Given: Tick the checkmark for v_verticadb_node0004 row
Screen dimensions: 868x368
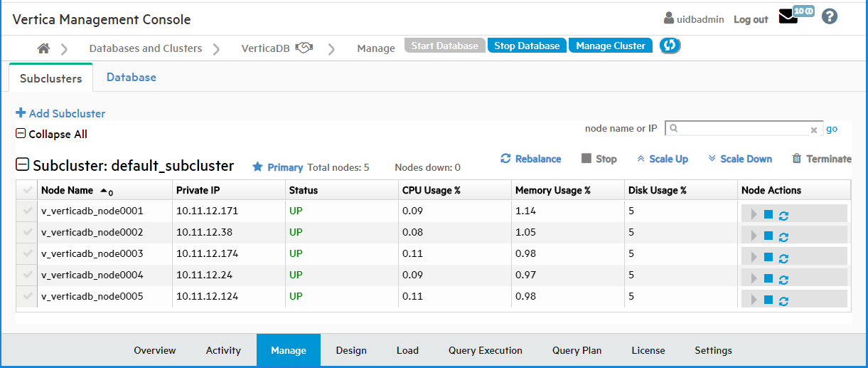Looking at the screenshot, I should coord(27,275).
